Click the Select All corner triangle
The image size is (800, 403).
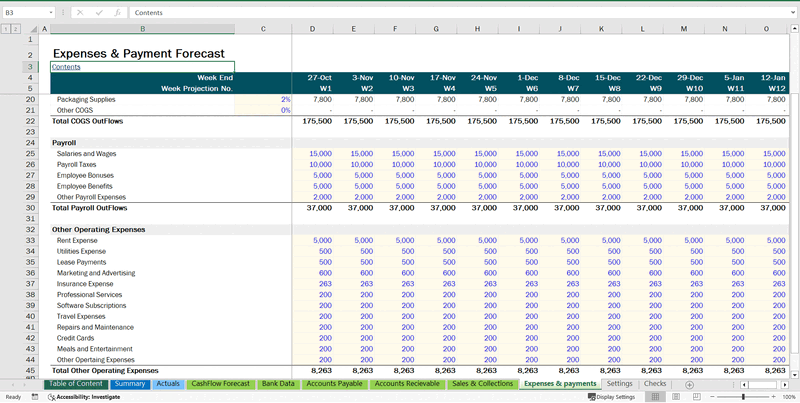click(x=37, y=29)
